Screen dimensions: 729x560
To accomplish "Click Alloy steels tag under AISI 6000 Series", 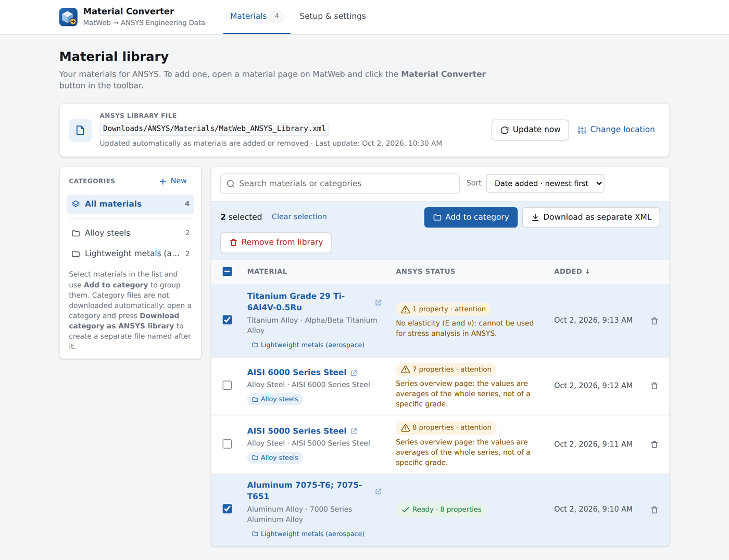I will (x=275, y=399).
